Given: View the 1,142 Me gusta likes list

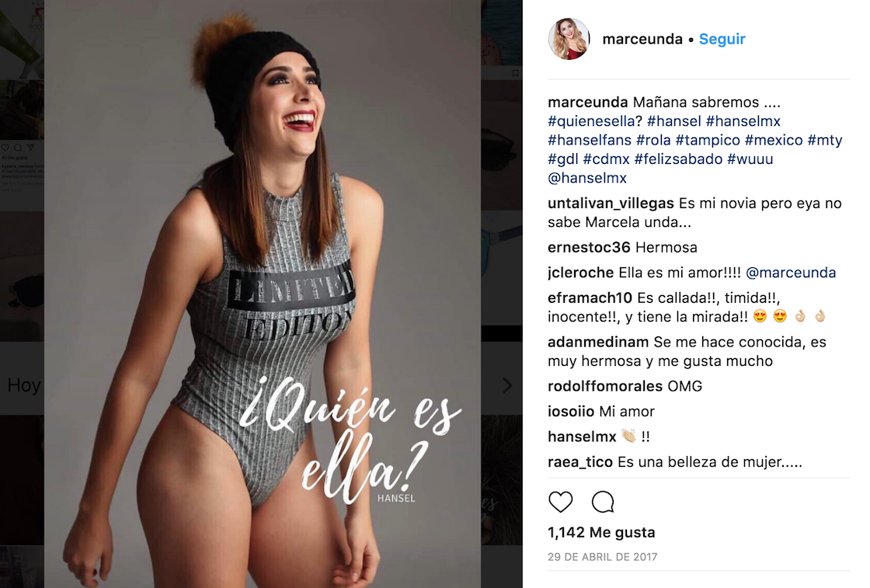Looking at the screenshot, I should (x=601, y=533).
